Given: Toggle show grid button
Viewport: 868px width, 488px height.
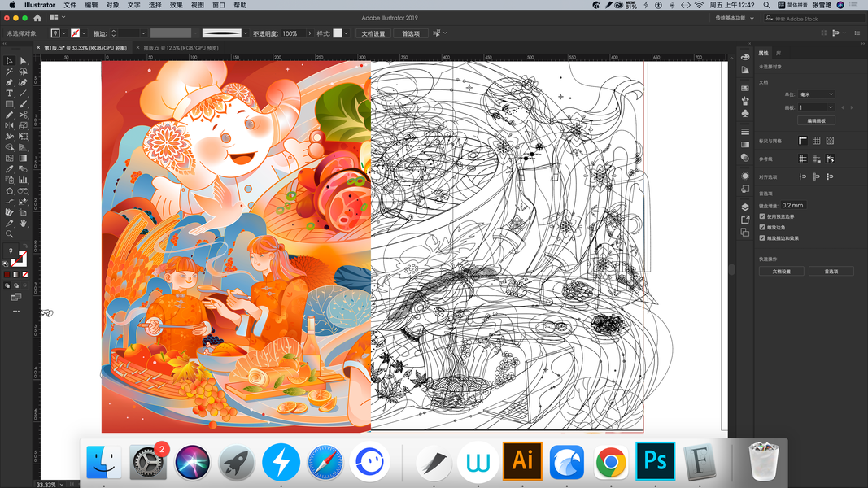Looking at the screenshot, I should tap(817, 141).
